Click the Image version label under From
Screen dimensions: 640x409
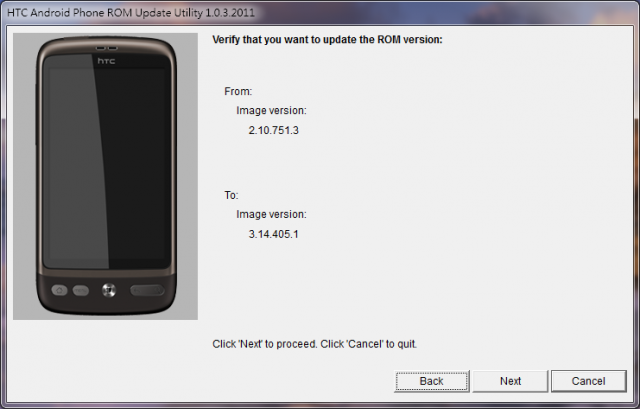click(x=271, y=111)
